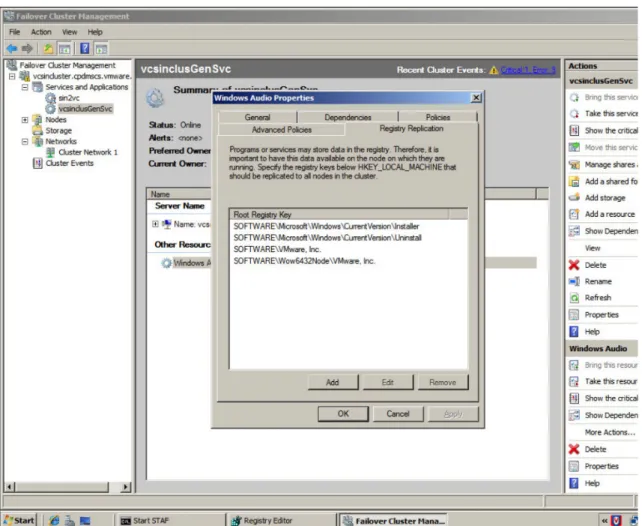
Task: Click Show Dependency Report for vcsinclusGenSvc
Action: [604, 231]
